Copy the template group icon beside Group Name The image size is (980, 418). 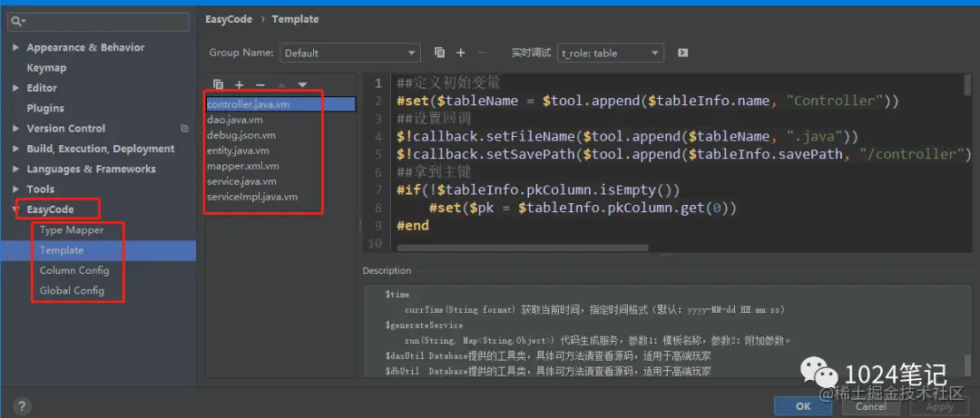[439, 53]
